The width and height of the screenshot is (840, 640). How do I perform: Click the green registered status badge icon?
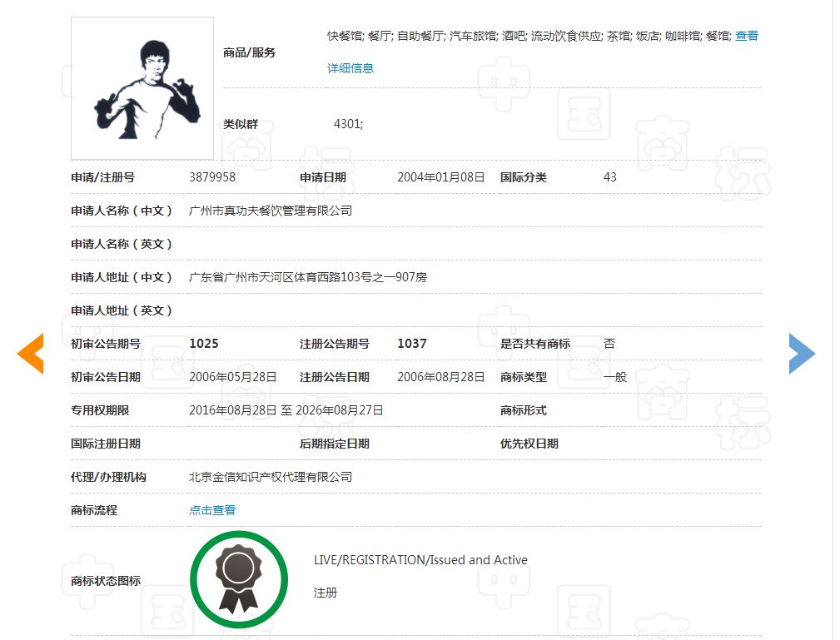click(239, 579)
